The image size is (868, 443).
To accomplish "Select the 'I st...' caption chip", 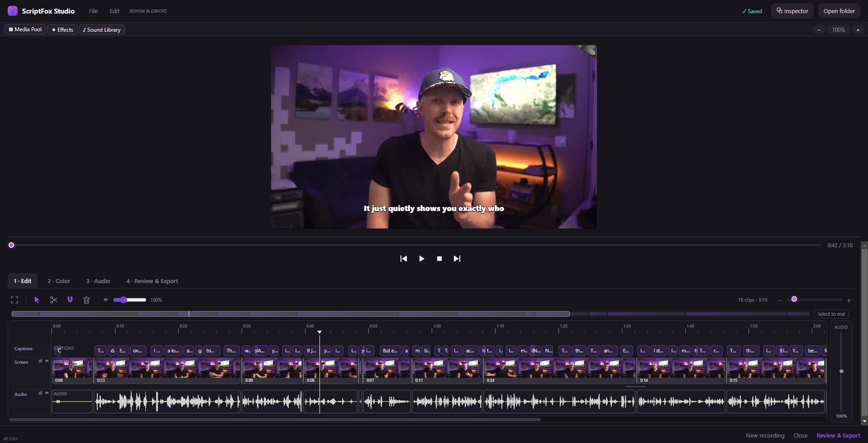I will (x=658, y=351).
